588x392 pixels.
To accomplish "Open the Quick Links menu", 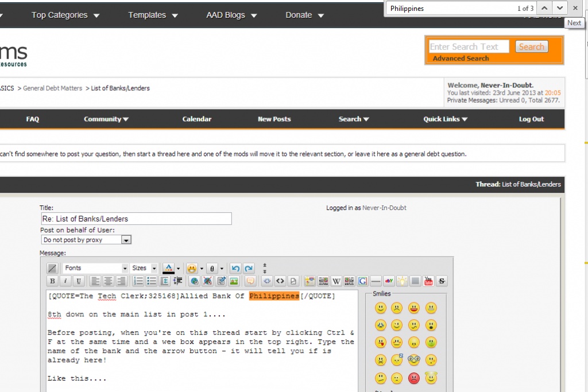I will tap(445, 119).
